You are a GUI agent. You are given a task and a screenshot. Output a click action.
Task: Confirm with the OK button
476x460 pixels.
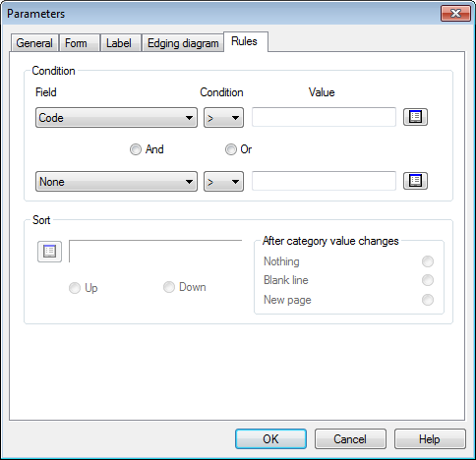[270, 439]
